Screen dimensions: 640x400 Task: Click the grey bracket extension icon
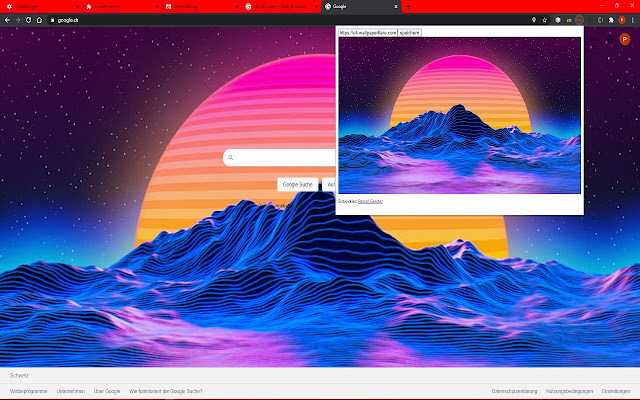[600, 20]
